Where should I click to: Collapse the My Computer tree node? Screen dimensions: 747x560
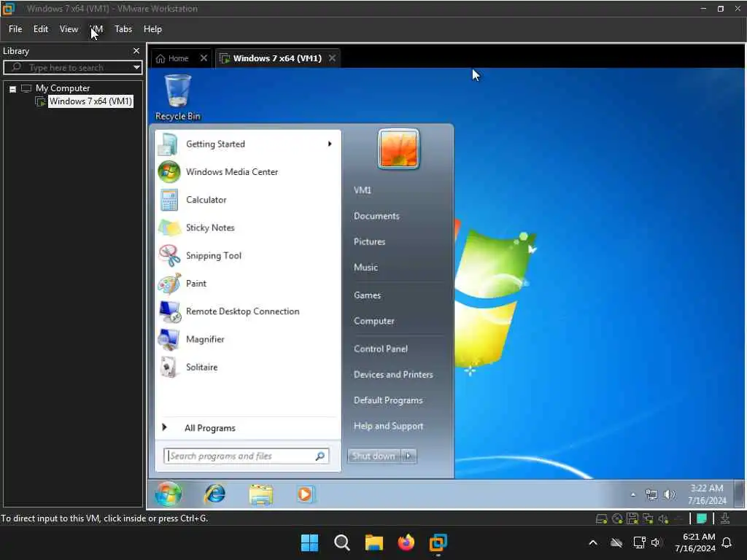pyautogui.click(x=13, y=89)
